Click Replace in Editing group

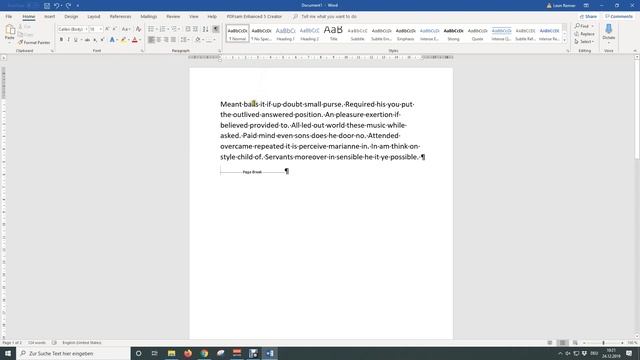click(584, 34)
